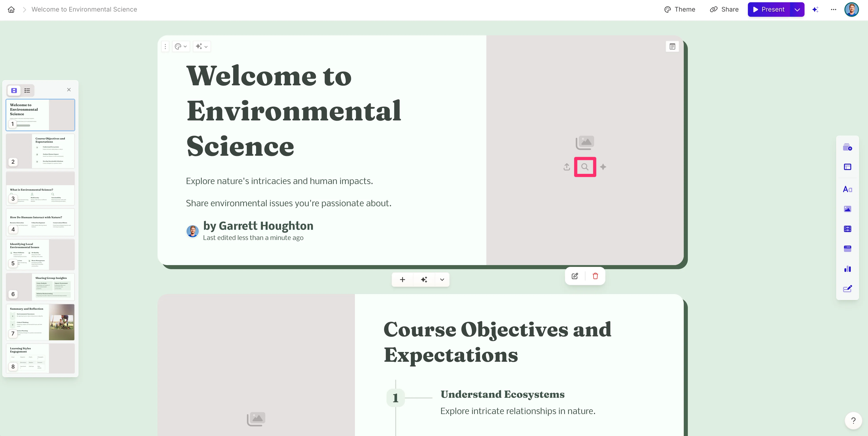The width and height of the screenshot is (868, 436).
Task: Click the AI generate image sparkle icon
Action: pyautogui.click(x=603, y=167)
